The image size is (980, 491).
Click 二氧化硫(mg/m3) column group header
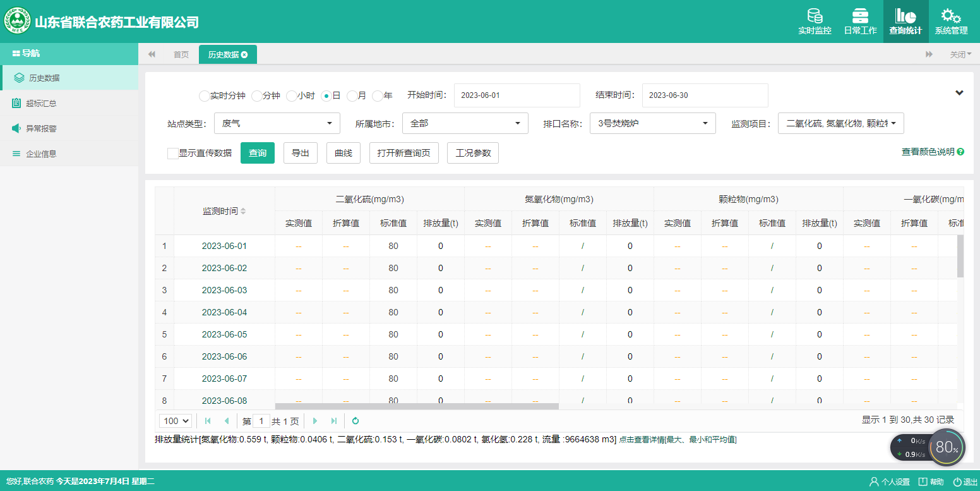(369, 199)
